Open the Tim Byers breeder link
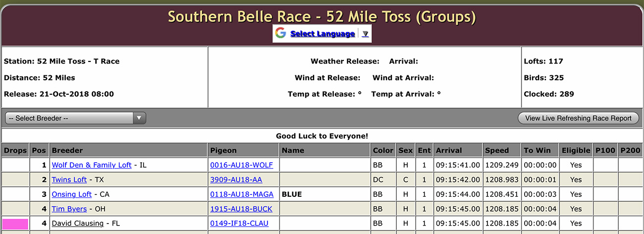Viewport: 644px width, 234px height. (69, 209)
